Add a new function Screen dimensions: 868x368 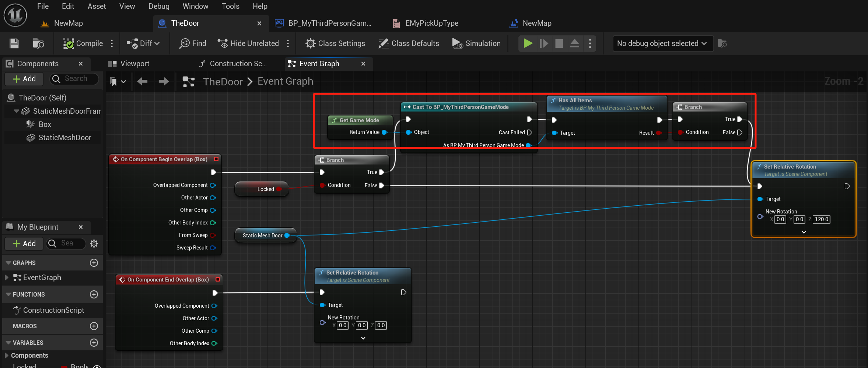(x=94, y=294)
